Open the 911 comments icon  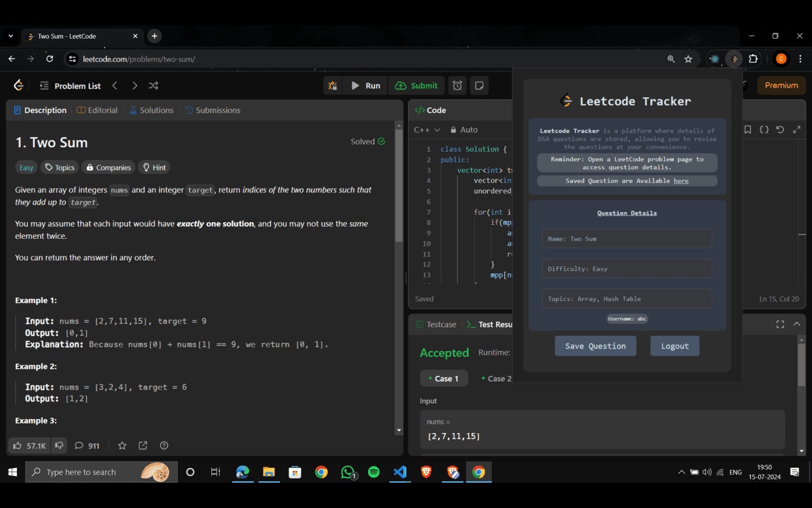[87, 446]
